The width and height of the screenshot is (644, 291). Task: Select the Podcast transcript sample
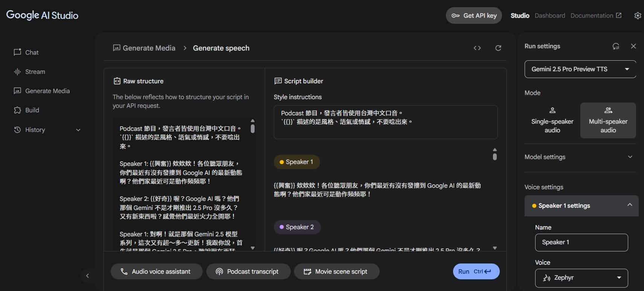click(249, 271)
